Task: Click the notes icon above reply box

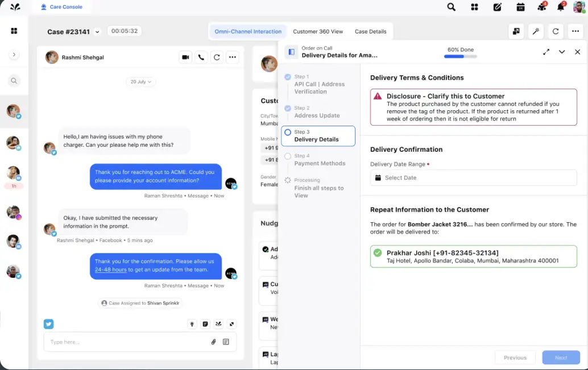Action: (x=205, y=324)
